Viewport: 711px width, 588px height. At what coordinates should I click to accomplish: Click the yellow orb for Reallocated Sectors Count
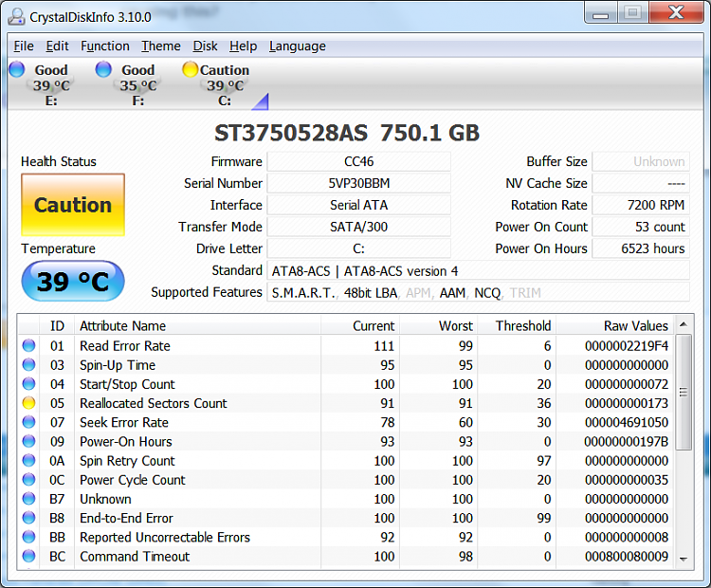tap(28, 403)
